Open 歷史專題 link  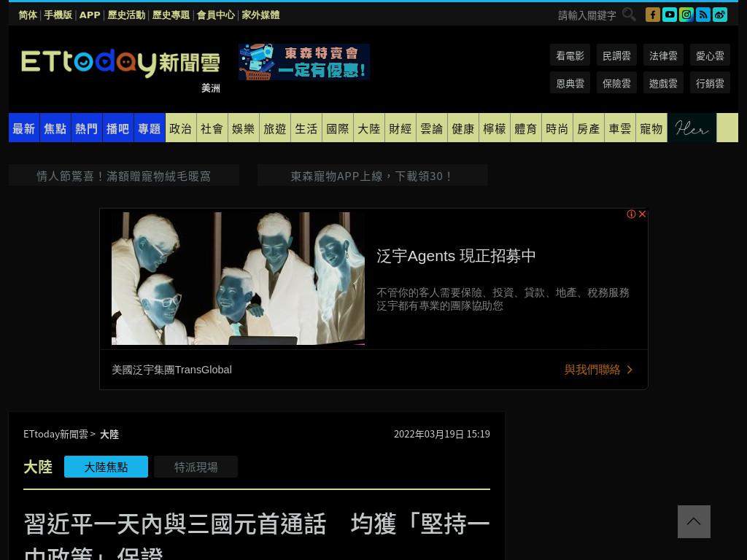171,15
